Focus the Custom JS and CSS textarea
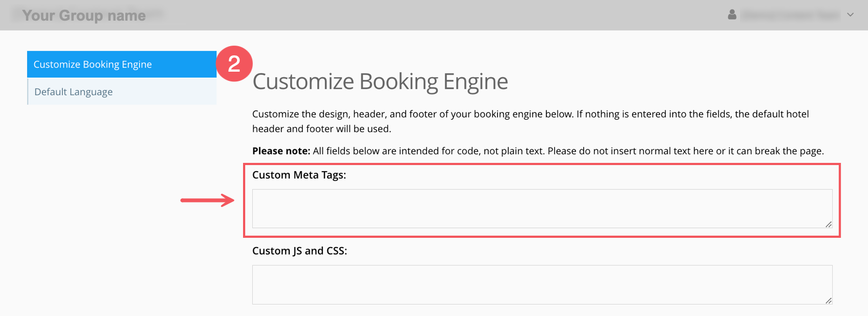The image size is (868, 316). coord(541,285)
